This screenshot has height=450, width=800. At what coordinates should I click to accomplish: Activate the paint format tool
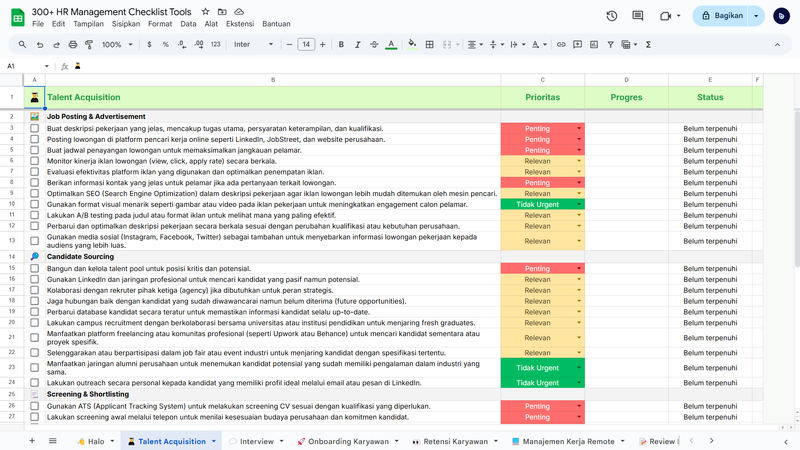click(x=89, y=45)
